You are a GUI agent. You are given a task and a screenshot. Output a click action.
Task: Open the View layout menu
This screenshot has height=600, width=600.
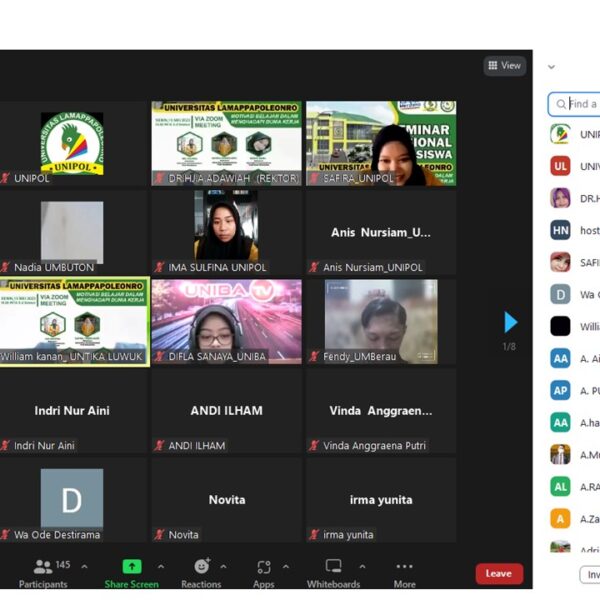click(504, 65)
